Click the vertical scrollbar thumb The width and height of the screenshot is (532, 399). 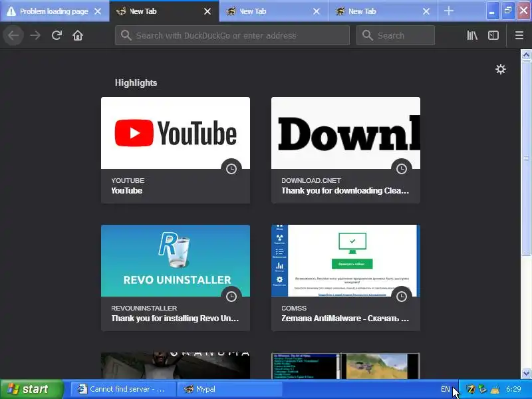pyautogui.click(x=526, y=158)
